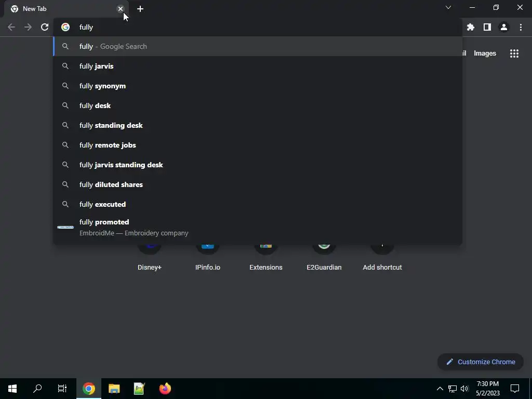This screenshot has width=532, height=399.
Task: Choose the 'fully remote jobs' suggestion
Action: point(258,145)
